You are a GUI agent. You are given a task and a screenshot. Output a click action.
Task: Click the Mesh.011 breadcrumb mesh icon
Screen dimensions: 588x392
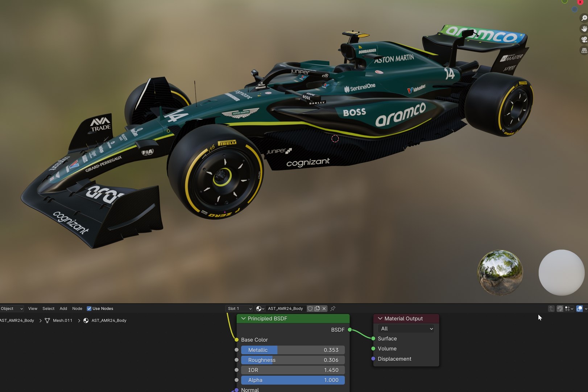pyautogui.click(x=47, y=320)
